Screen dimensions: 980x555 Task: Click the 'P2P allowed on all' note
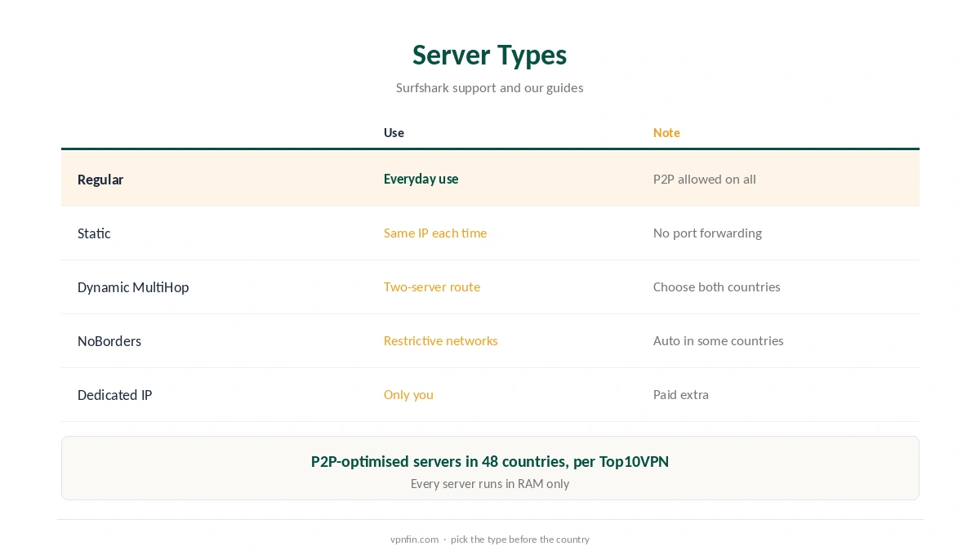coord(705,179)
